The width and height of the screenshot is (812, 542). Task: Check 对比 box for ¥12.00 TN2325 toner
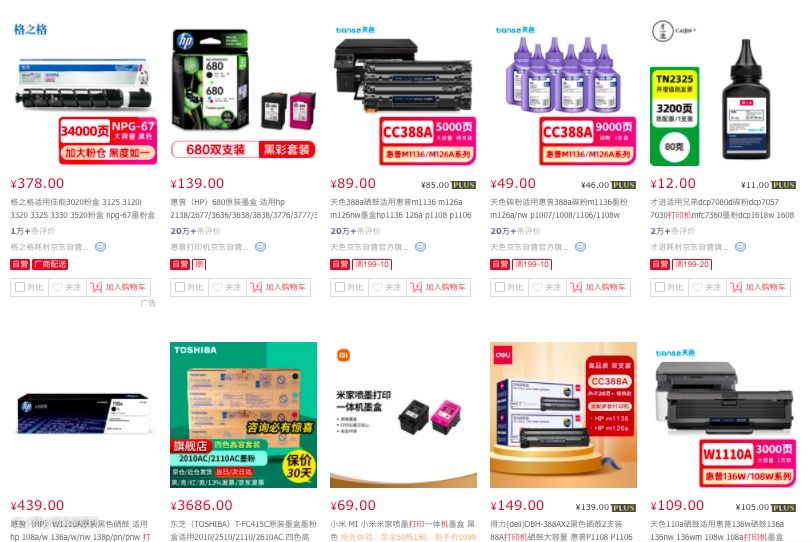pyautogui.click(x=660, y=287)
